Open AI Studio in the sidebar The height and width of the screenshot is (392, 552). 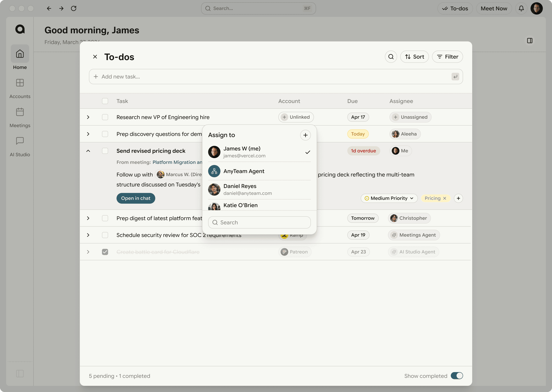tap(20, 145)
